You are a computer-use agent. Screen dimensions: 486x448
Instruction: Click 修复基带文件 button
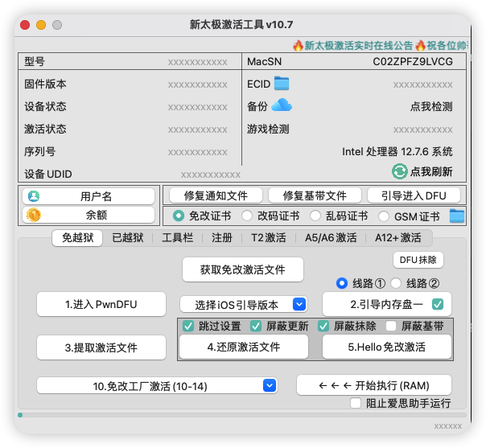pos(315,195)
